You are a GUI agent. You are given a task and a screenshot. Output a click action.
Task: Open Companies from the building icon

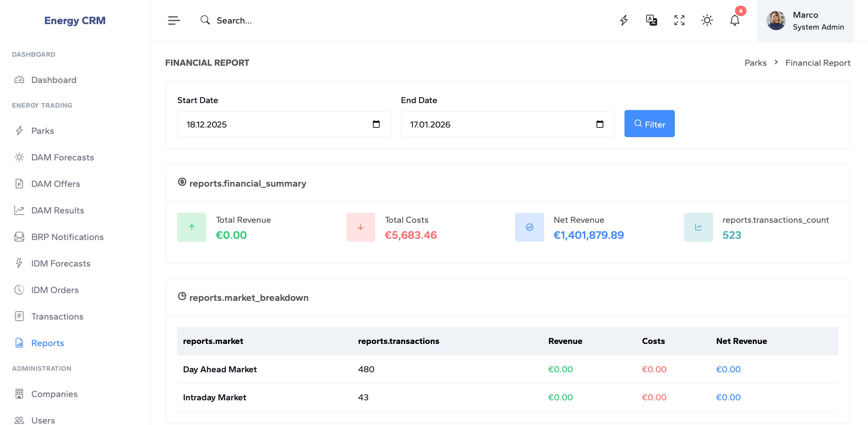pos(19,393)
